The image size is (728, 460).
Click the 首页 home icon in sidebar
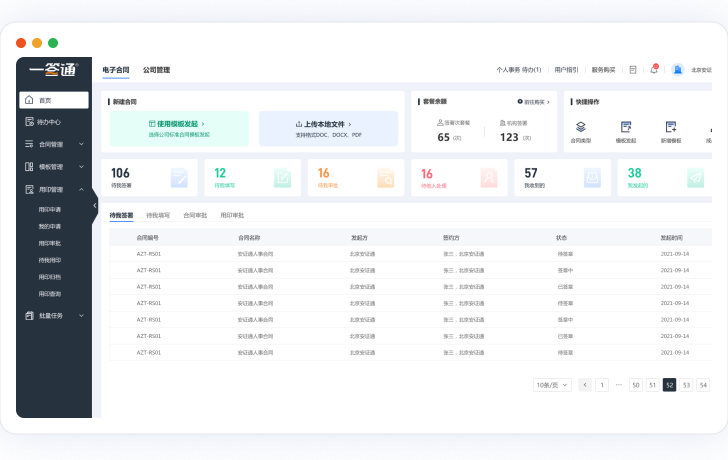tap(29, 100)
